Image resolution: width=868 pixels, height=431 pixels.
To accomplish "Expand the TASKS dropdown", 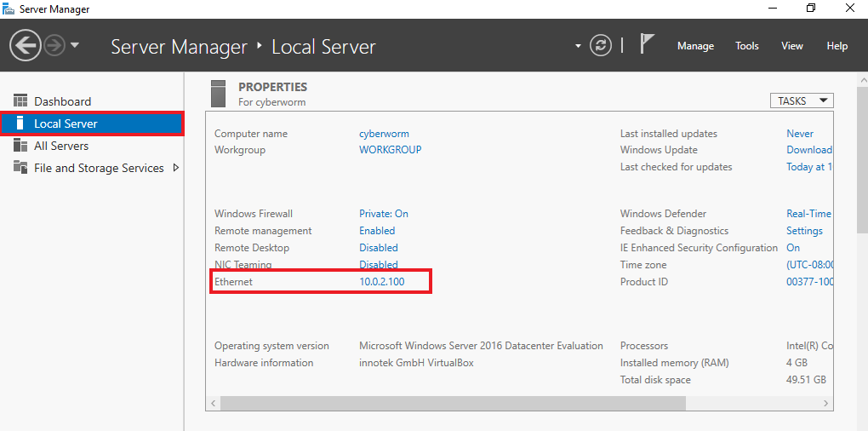I will coord(801,101).
